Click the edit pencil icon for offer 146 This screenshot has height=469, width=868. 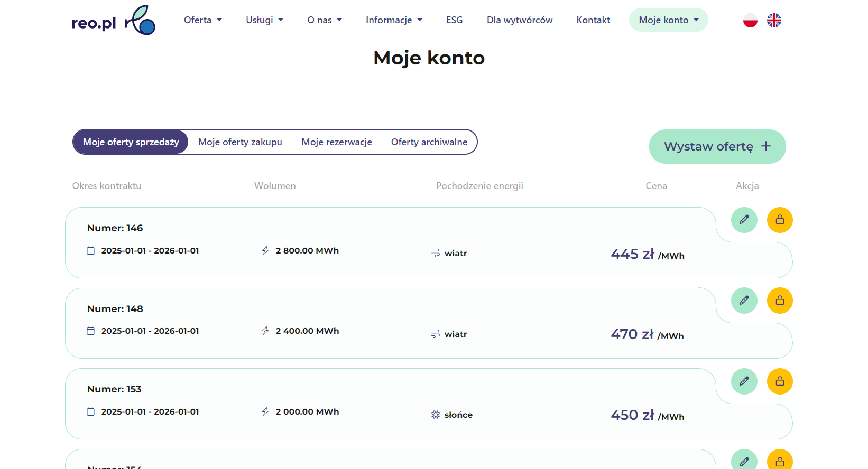744,220
